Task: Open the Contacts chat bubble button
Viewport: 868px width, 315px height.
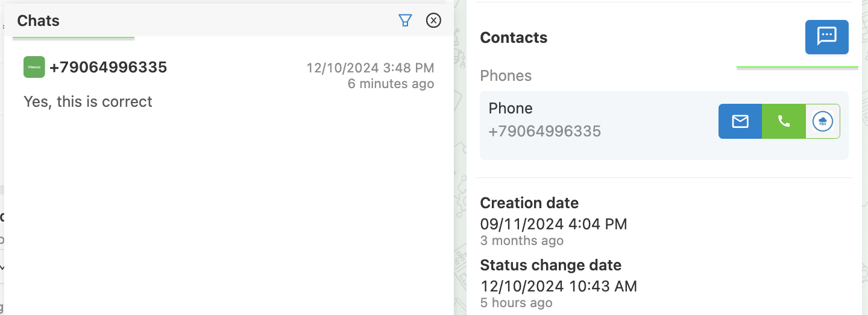Action: tap(827, 37)
